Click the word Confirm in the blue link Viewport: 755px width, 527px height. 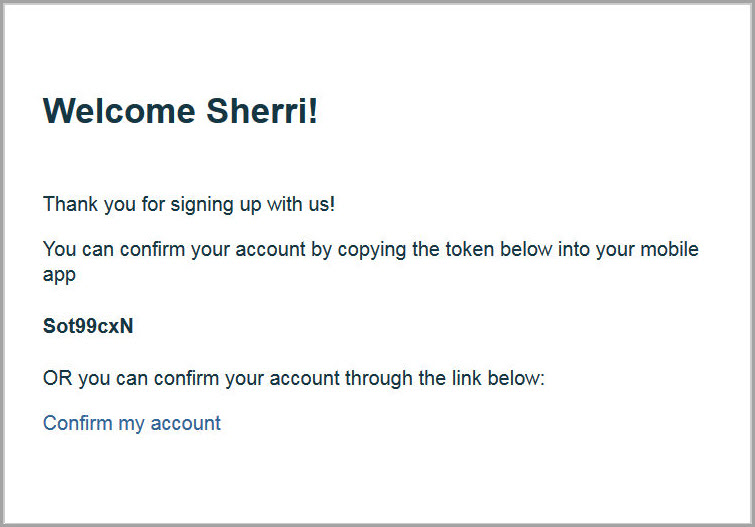77,423
